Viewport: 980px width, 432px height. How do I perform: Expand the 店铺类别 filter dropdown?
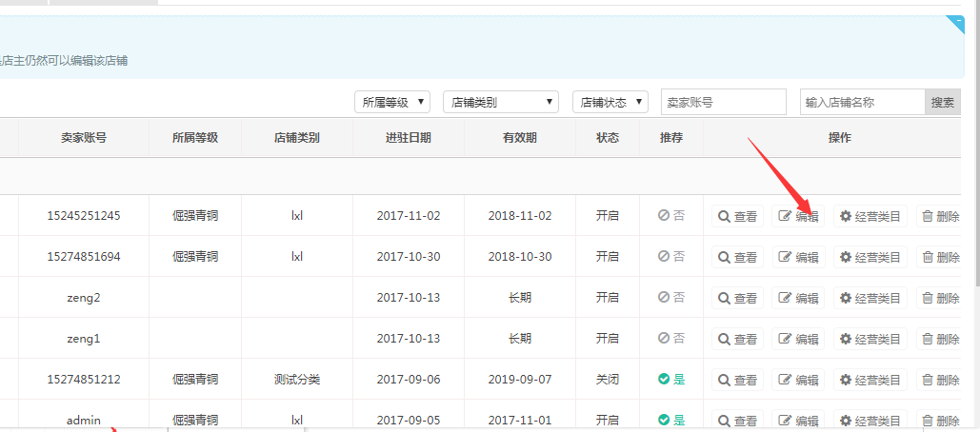click(500, 102)
